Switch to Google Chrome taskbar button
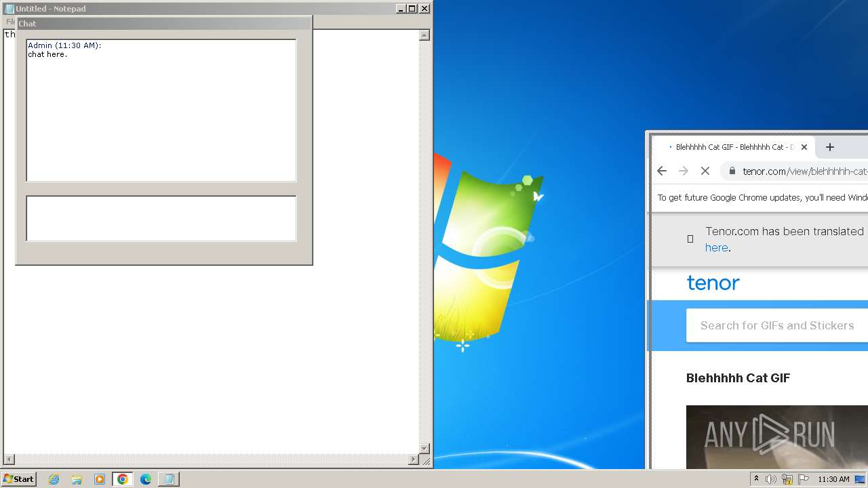 click(x=123, y=479)
